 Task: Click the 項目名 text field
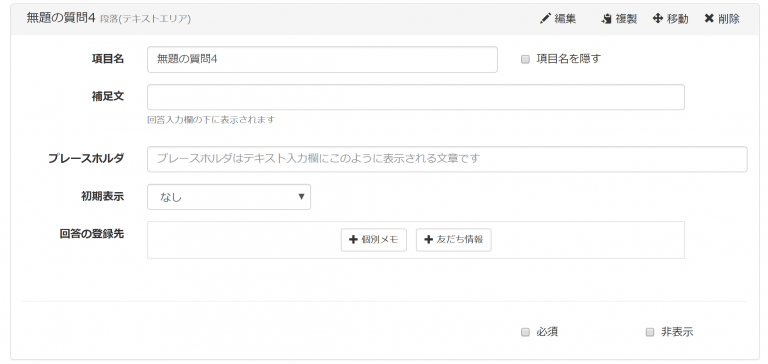(322, 59)
